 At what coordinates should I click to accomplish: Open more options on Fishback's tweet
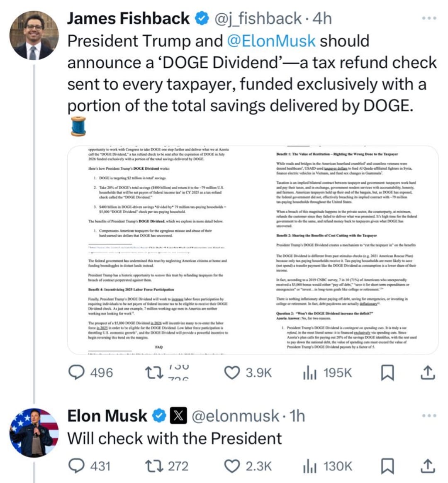[429, 18]
